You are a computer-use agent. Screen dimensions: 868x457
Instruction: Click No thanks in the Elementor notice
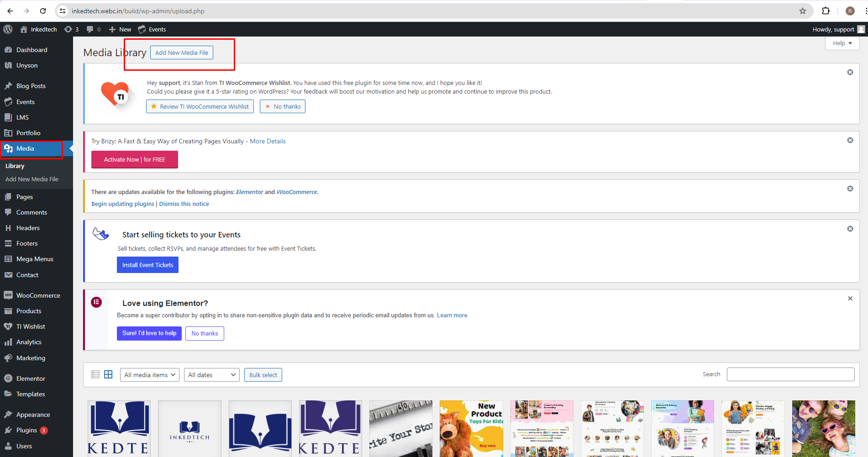point(205,334)
